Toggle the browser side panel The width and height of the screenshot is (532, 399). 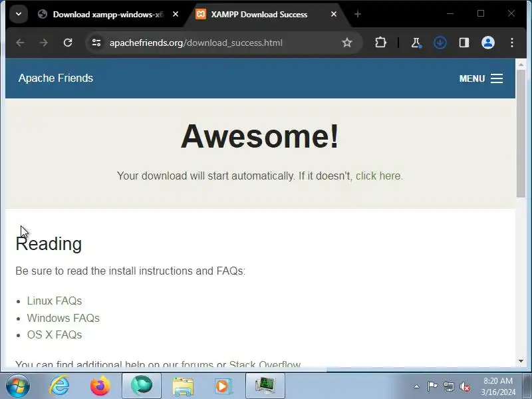pyautogui.click(x=464, y=43)
